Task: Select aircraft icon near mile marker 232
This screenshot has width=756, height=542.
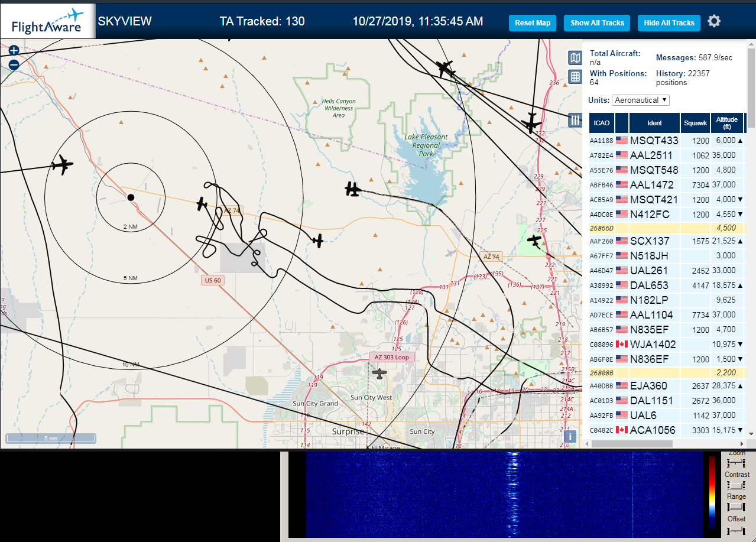Action: 531,123
